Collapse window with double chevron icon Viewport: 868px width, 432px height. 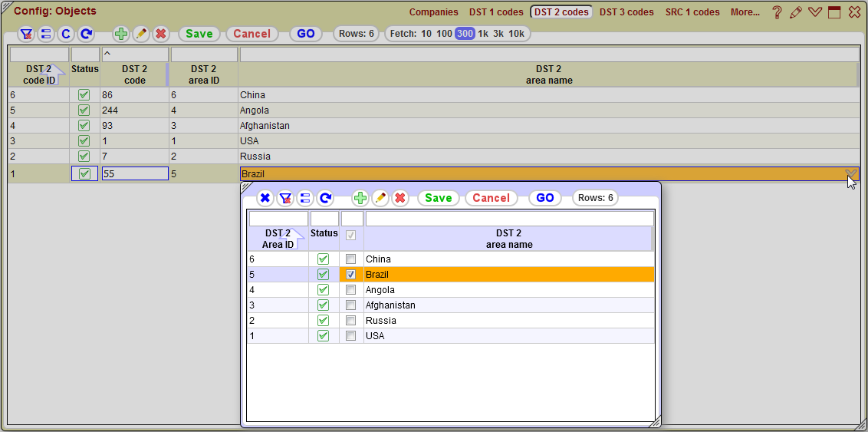click(814, 12)
